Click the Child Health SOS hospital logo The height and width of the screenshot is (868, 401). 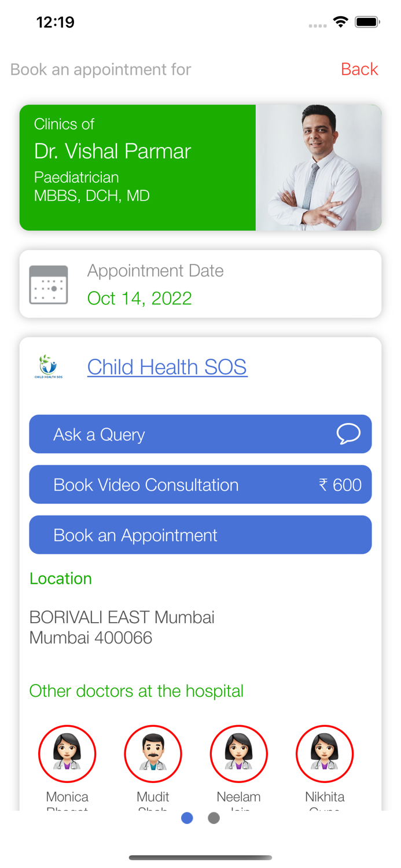point(49,366)
